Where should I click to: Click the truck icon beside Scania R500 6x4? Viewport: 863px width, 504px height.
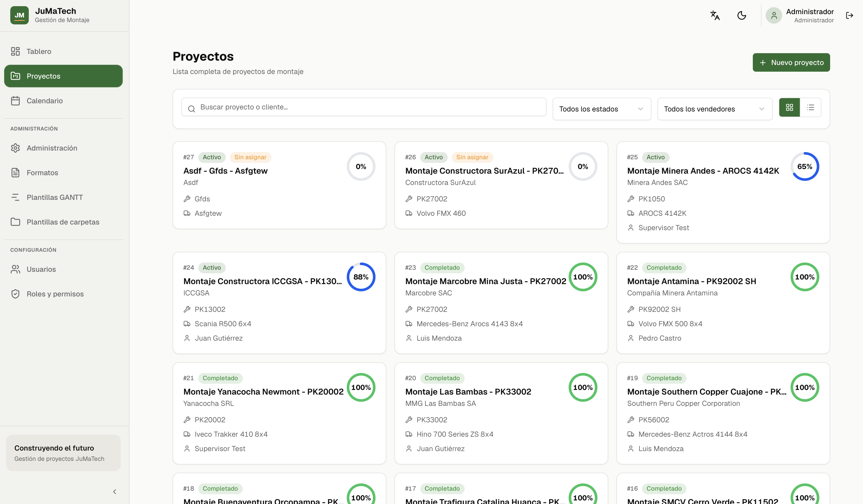tap(187, 324)
